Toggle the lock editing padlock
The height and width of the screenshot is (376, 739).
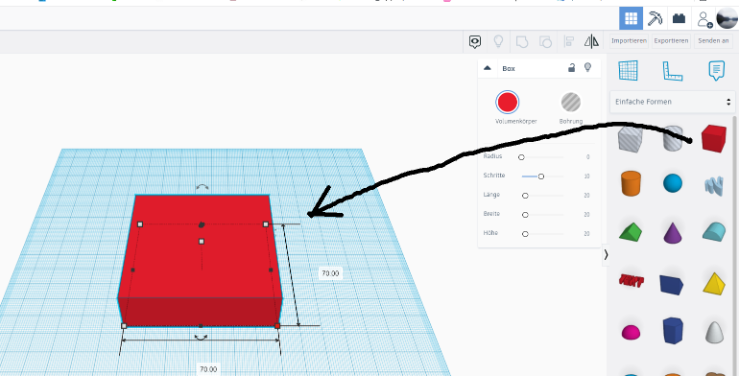click(x=571, y=68)
